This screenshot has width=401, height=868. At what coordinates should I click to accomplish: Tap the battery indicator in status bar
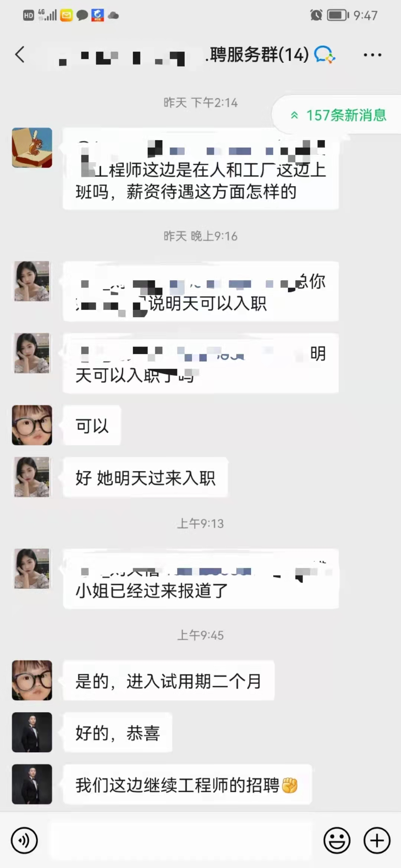(338, 15)
